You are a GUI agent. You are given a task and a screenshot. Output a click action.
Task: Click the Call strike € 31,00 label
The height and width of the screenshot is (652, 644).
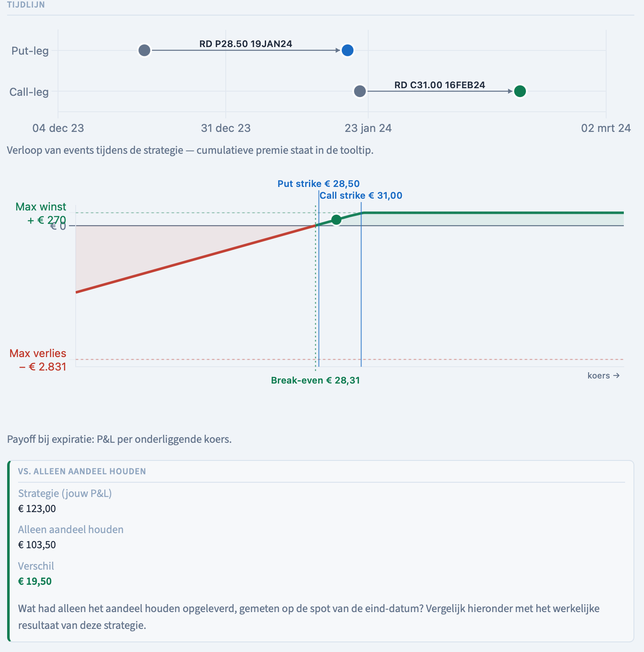[361, 195]
